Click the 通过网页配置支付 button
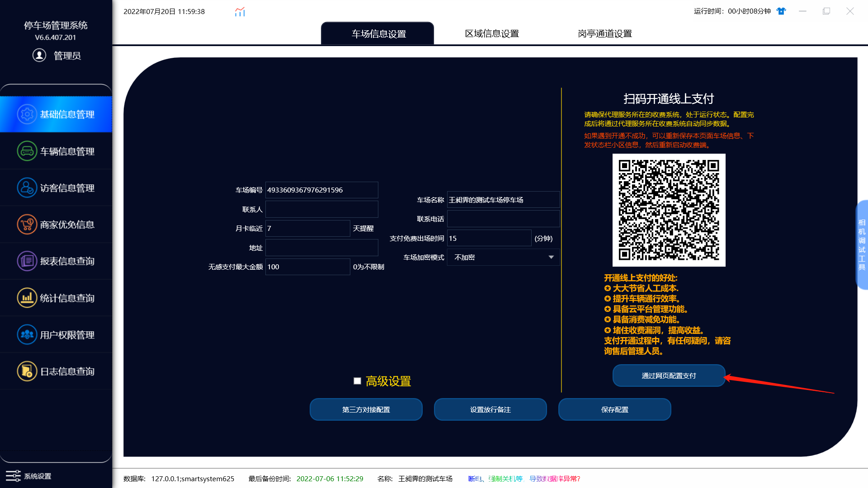Viewport: 868px width, 488px height. [669, 375]
